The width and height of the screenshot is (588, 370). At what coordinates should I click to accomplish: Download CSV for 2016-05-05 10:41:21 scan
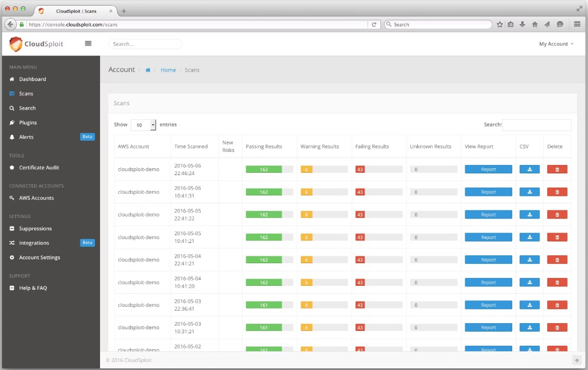(530, 237)
